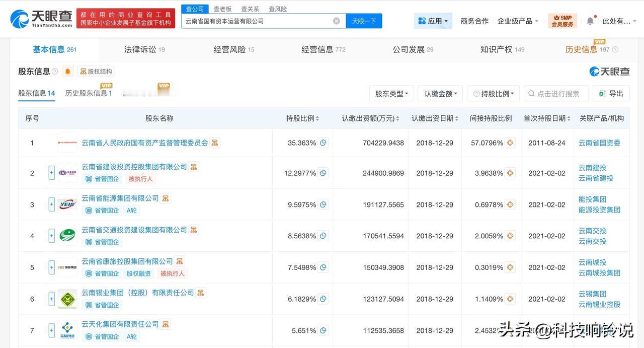
Task: Select the 查风险 search mode
Action: (x=278, y=9)
